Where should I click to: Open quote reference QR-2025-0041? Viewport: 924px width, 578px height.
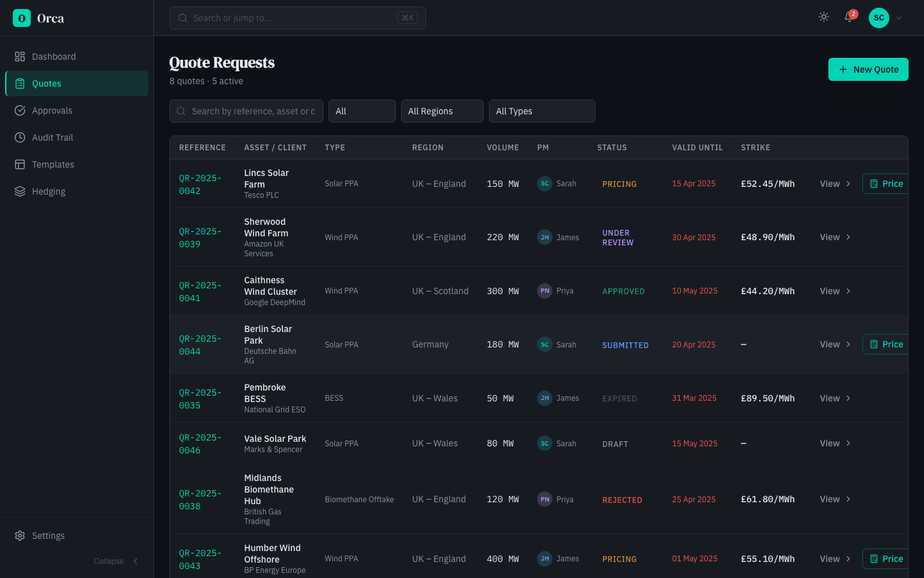click(x=200, y=292)
